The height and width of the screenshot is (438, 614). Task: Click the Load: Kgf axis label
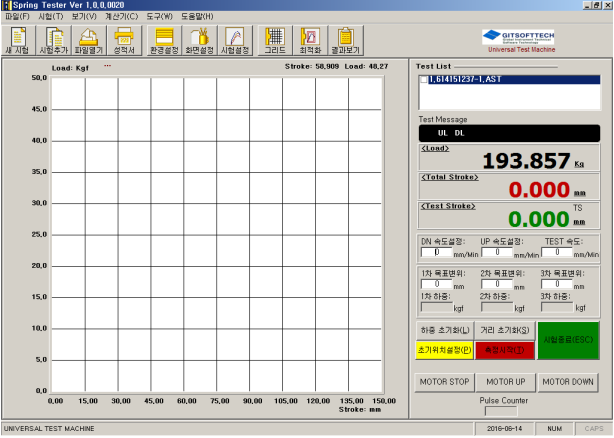pos(70,68)
